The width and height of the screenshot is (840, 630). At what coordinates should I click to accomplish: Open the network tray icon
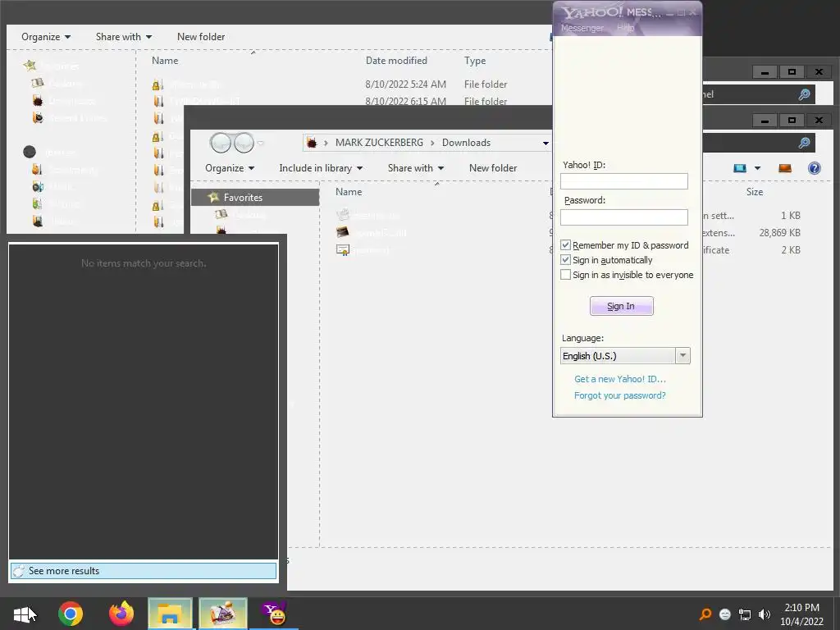point(745,614)
